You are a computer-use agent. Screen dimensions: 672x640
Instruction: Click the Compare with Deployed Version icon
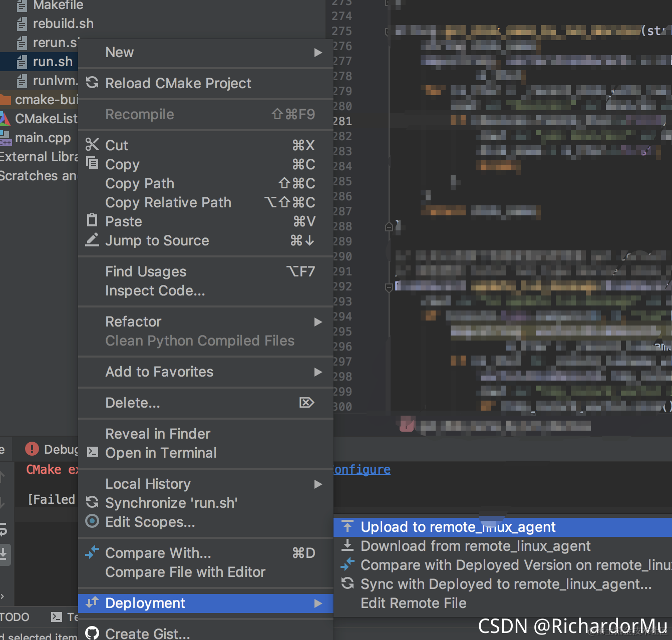[348, 564]
